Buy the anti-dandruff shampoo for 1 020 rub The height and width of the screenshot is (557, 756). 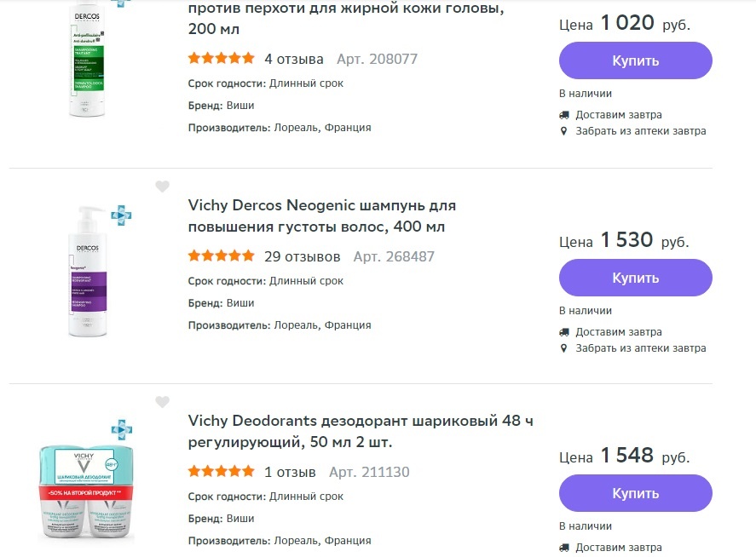[x=636, y=60]
